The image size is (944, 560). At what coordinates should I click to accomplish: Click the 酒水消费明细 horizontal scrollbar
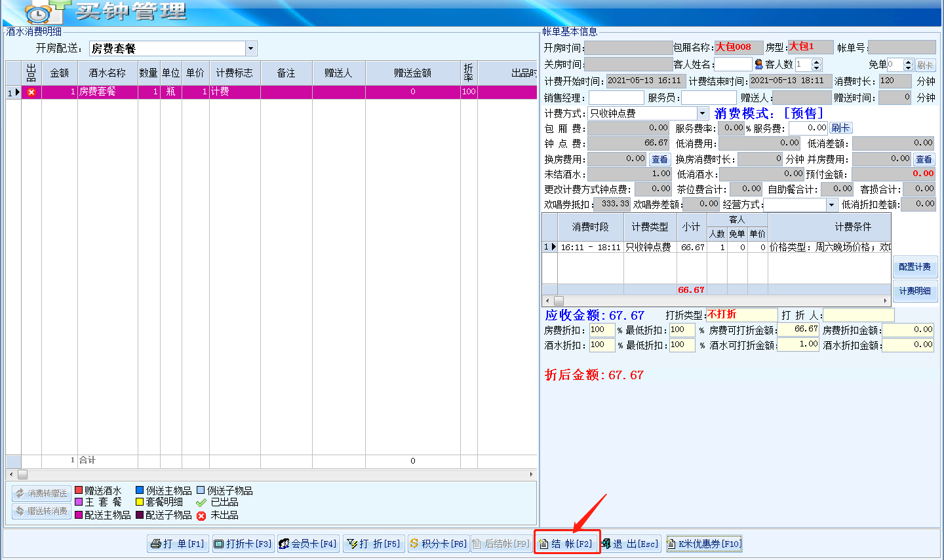[x=271, y=474]
